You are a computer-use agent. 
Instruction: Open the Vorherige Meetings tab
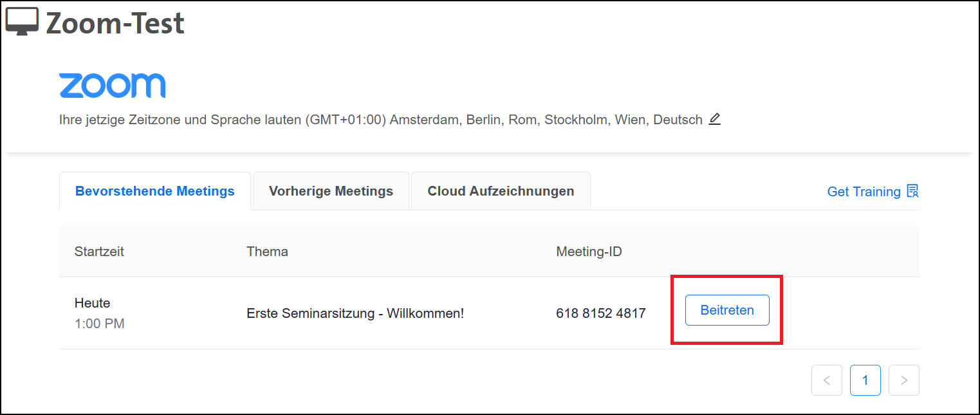tap(331, 191)
